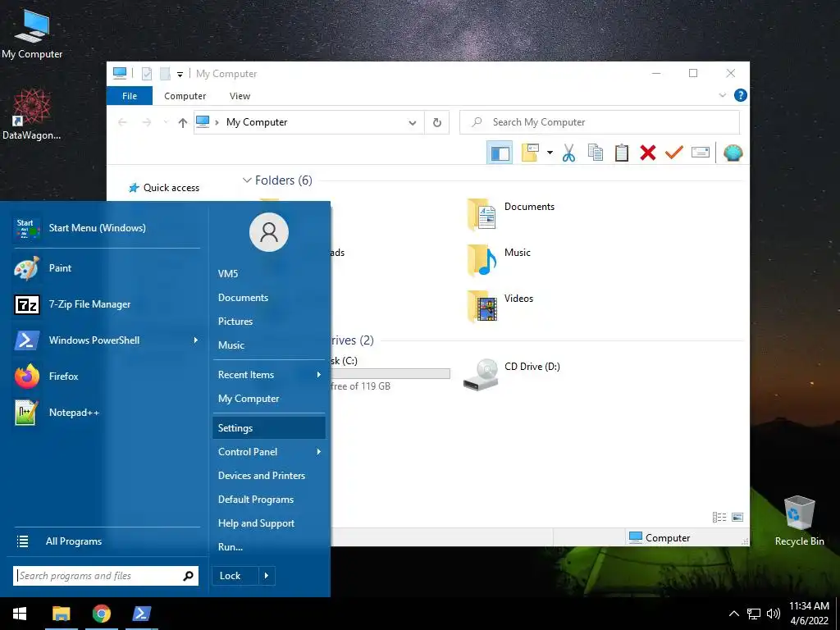Open All Programs list
Image resolution: width=840 pixels, height=630 pixels.
[106, 541]
